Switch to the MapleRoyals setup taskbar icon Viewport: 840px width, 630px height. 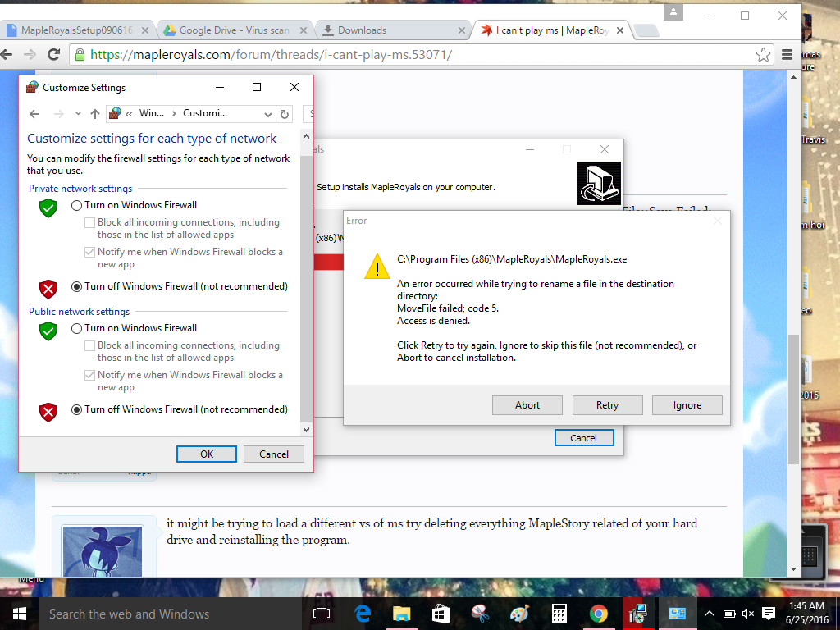click(638, 614)
